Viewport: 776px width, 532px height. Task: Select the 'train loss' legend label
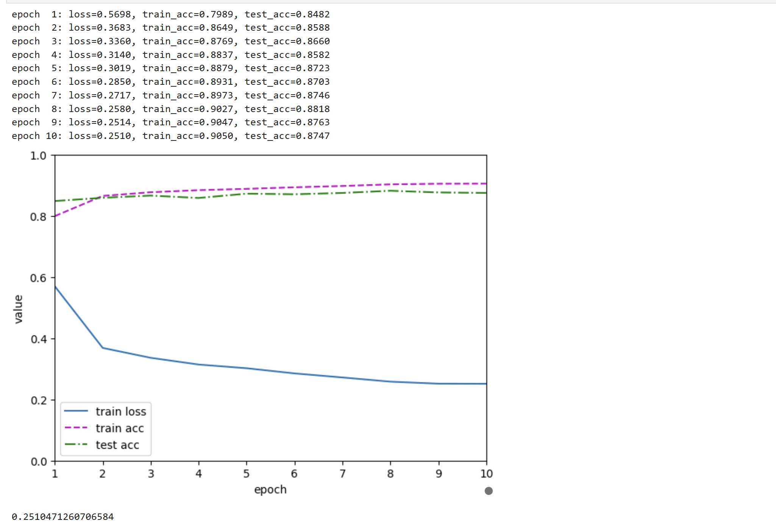121,412
